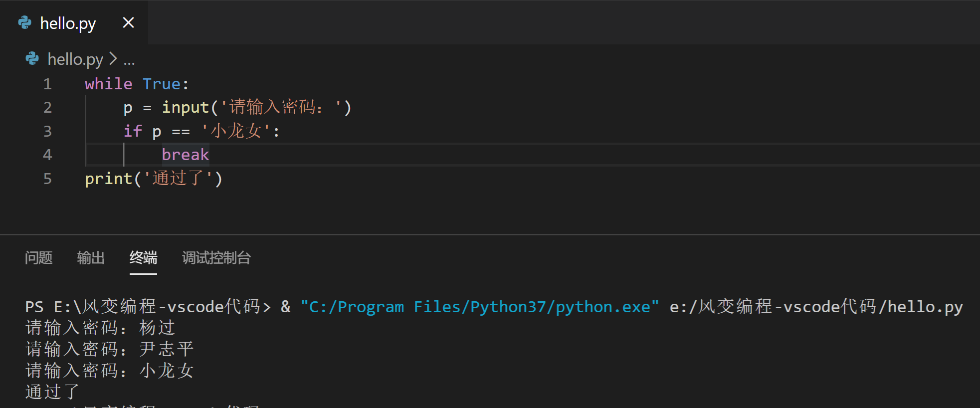Open the hello.py breadcrumb item
Image resolution: width=980 pixels, height=408 pixels.
coord(75,59)
